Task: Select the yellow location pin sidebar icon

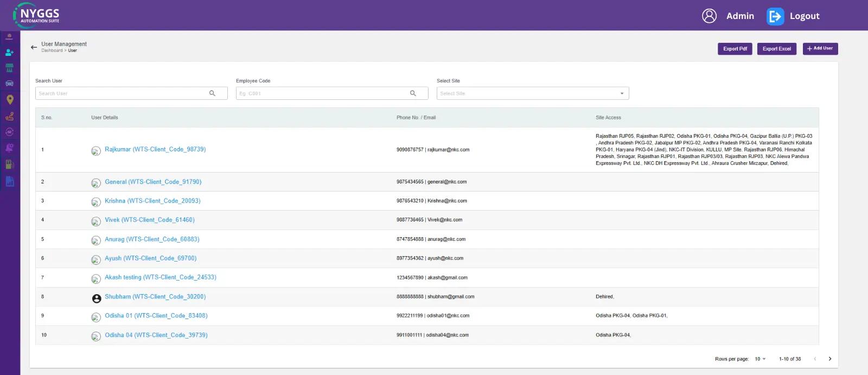Action: point(9,99)
